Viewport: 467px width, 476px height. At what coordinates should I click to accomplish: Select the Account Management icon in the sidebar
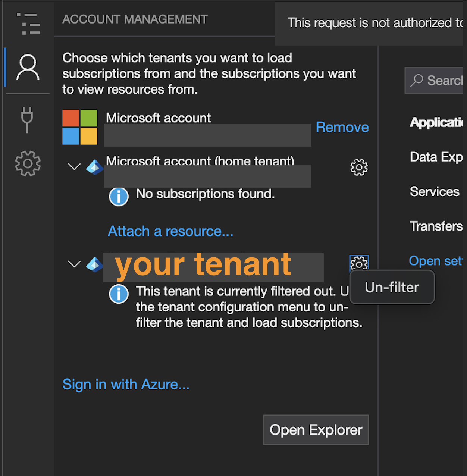[x=27, y=67]
